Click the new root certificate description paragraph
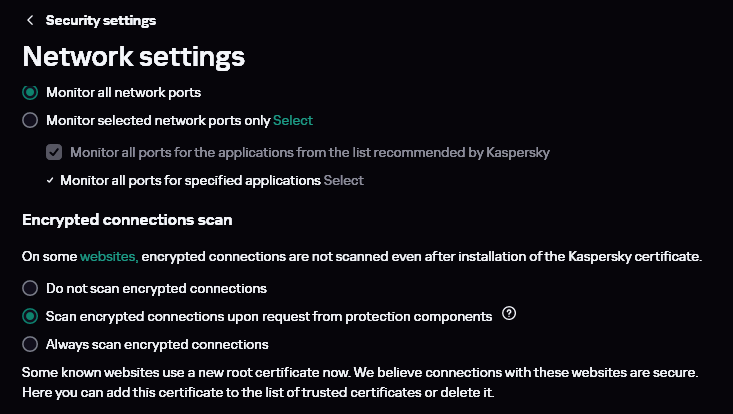 coord(360,381)
